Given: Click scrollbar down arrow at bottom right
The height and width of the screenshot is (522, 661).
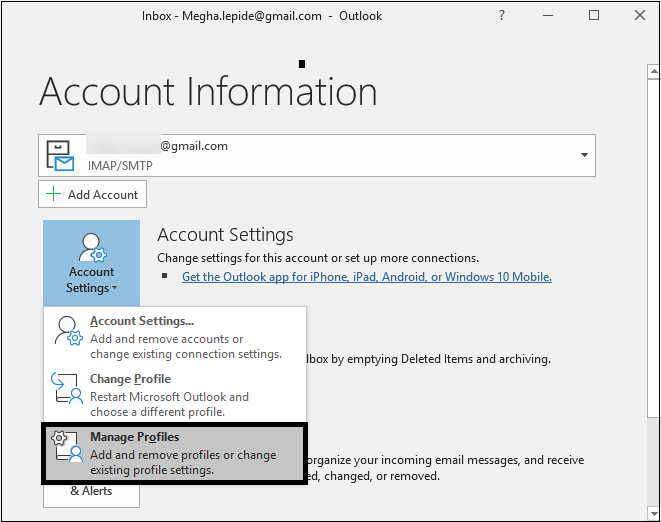Looking at the screenshot, I should pos(654,513).
